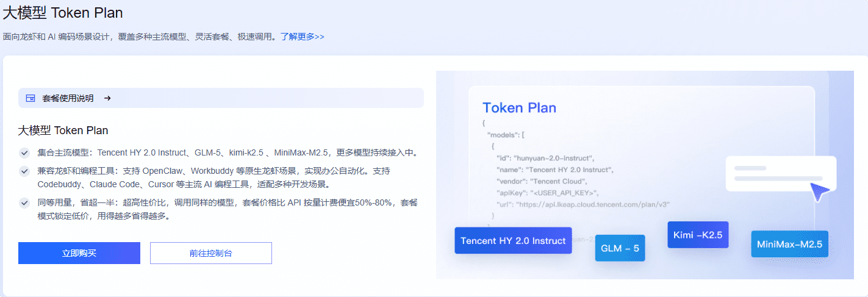Screen dimensions: 868x297
Task: Click the 兼容龙虾和编程工具 feature text
Action: pos(214,177)
